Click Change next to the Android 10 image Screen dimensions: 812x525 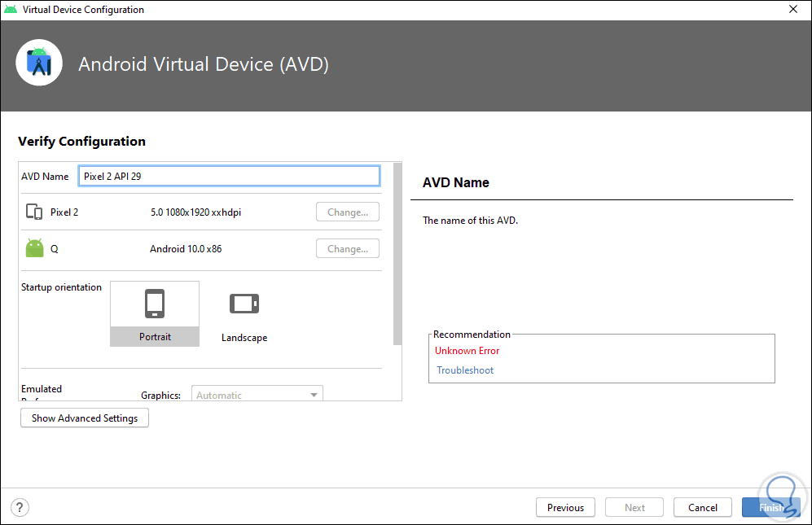[347, 248]
